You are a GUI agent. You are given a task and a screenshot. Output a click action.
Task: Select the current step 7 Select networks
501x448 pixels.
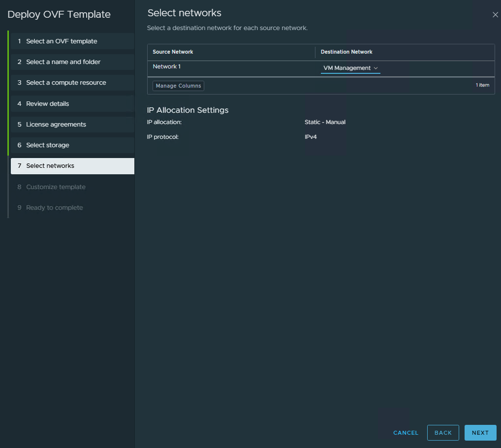pos(50,166)
